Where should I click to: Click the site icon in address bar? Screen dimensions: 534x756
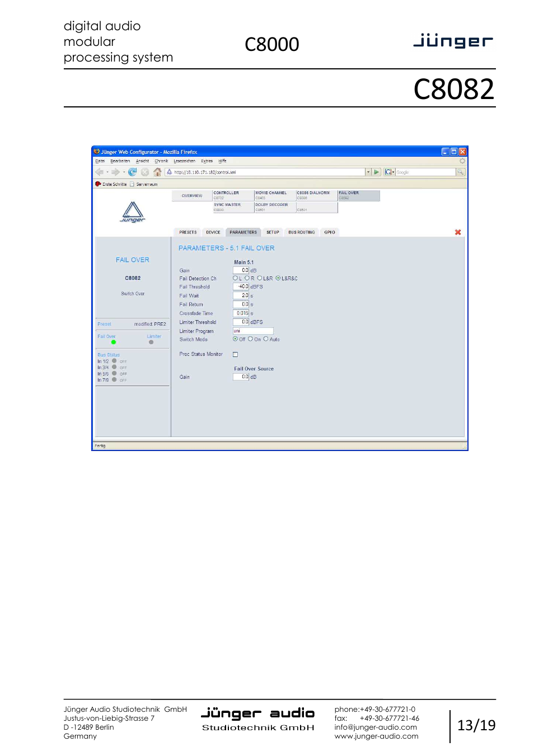[169, 172]
